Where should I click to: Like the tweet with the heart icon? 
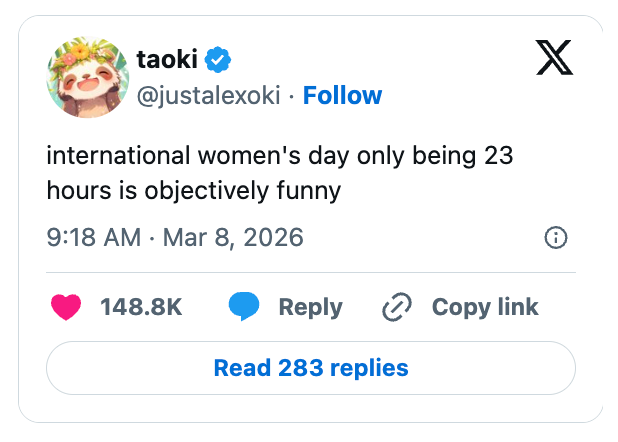click(65, 307)
